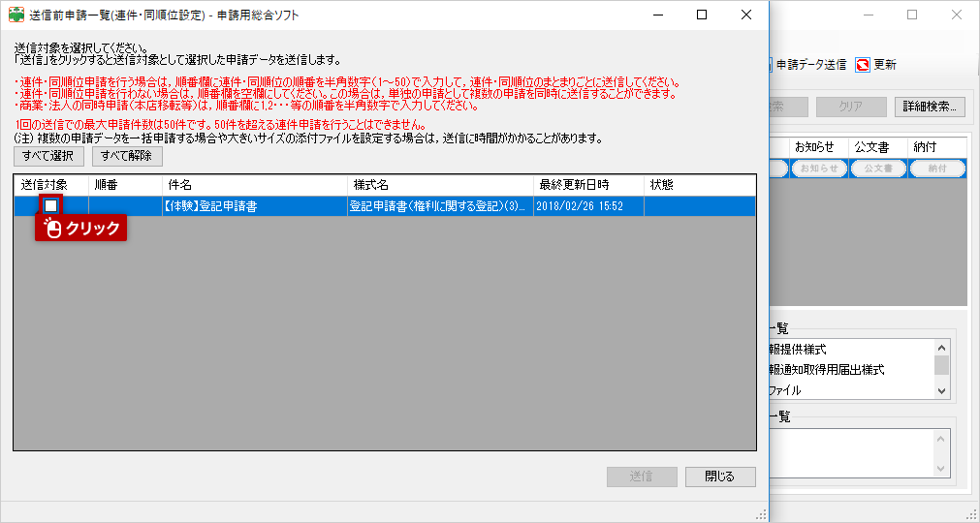Click the 2018/02/26 15:52 date cell
980x523 pixels.
tap(588, 206)
